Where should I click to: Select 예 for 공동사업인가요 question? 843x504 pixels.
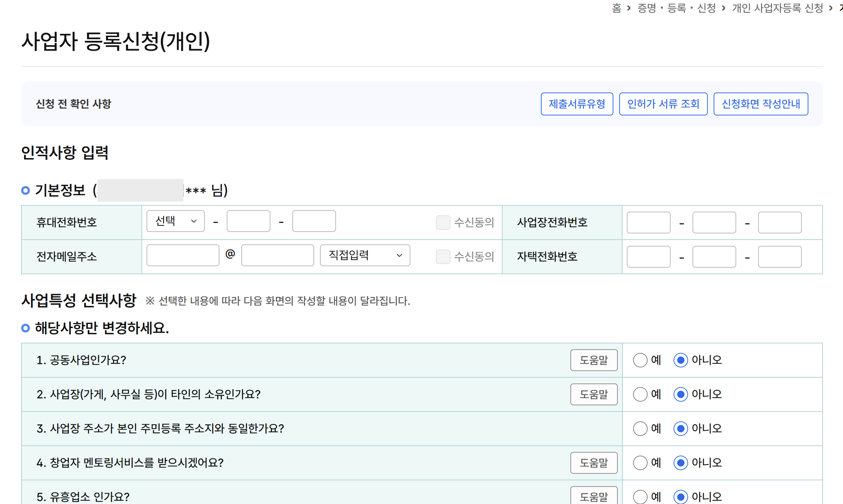pyautogui.click(x=640, y=360)
